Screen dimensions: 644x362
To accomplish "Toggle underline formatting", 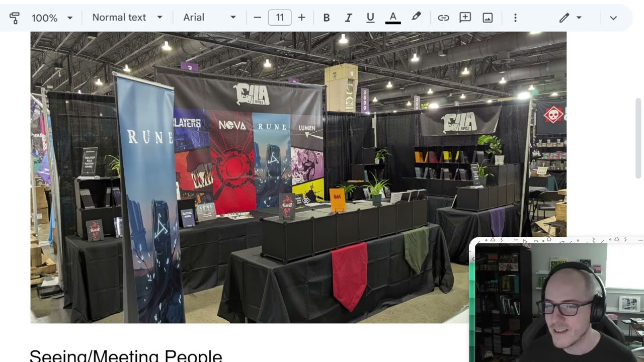I will pos(370,18).
